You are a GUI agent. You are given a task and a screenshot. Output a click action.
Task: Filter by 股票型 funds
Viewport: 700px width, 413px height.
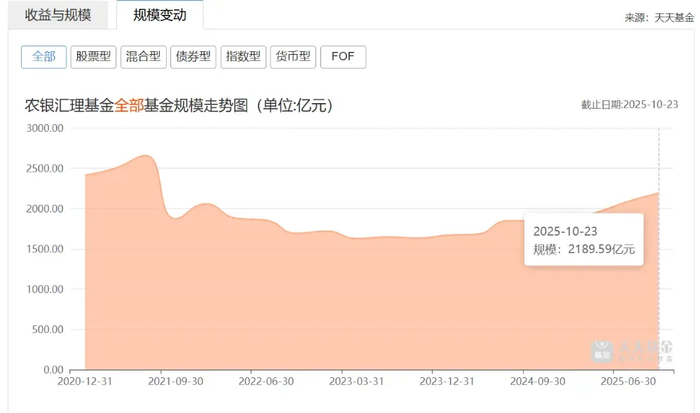pos(93,57)
